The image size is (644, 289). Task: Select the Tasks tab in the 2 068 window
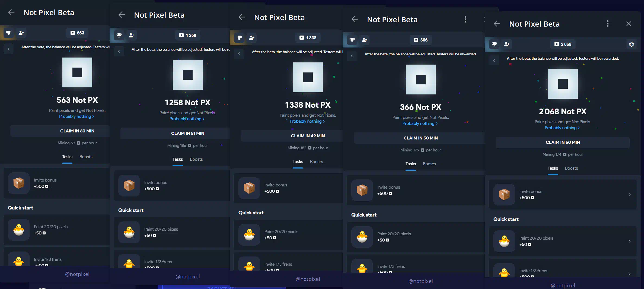point(553,168)
